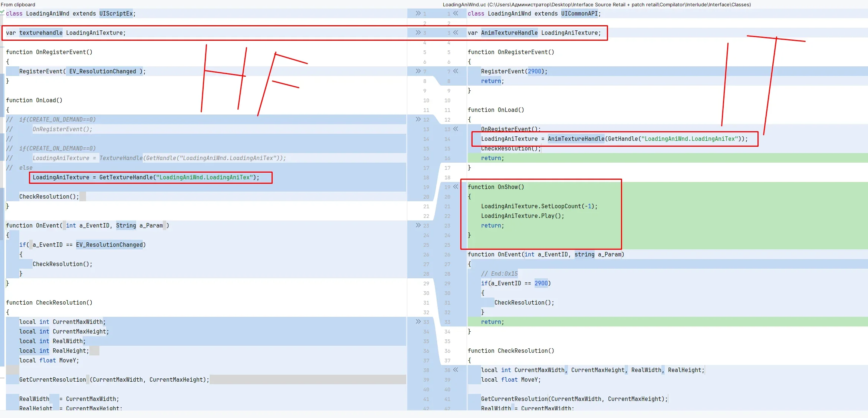Accept left local variables arrow at line 33
This screenshot has width=868, height=418.
point(418,322)
